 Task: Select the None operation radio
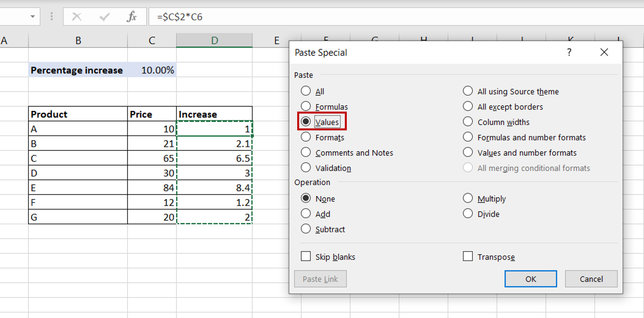coord(306,198)
